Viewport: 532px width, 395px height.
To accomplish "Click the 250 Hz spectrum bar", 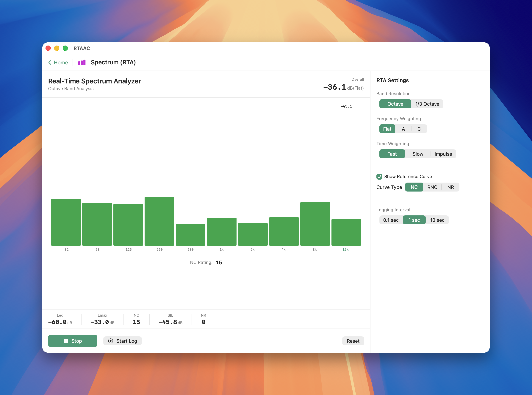I will 159,221.
